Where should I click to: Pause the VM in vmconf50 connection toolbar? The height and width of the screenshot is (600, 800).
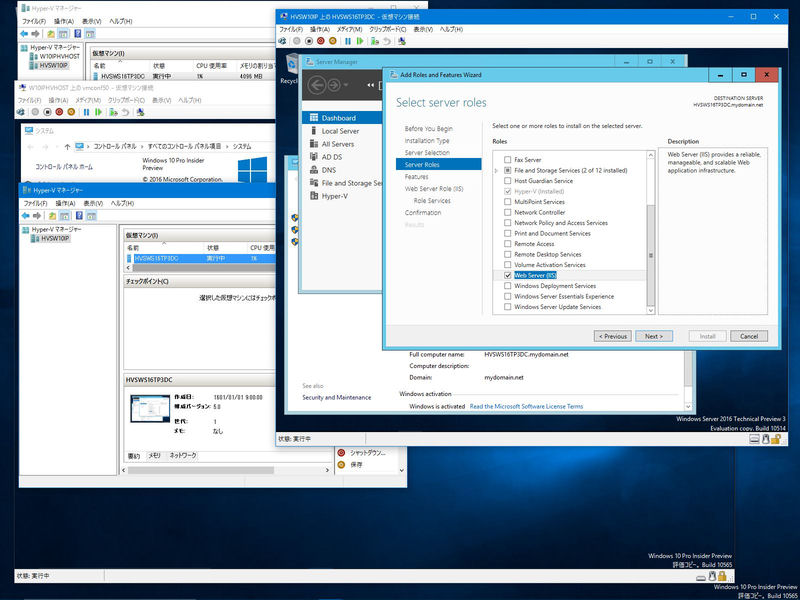click(x=86, y=112)
